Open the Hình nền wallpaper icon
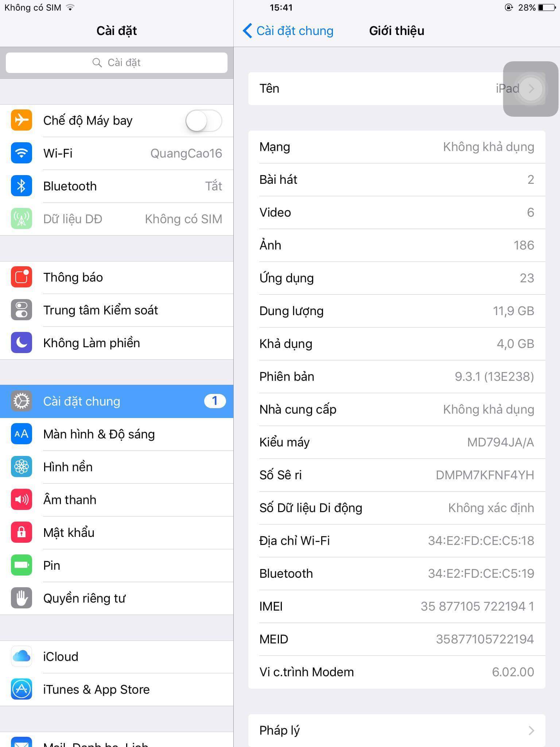 [x=22, y=467]
